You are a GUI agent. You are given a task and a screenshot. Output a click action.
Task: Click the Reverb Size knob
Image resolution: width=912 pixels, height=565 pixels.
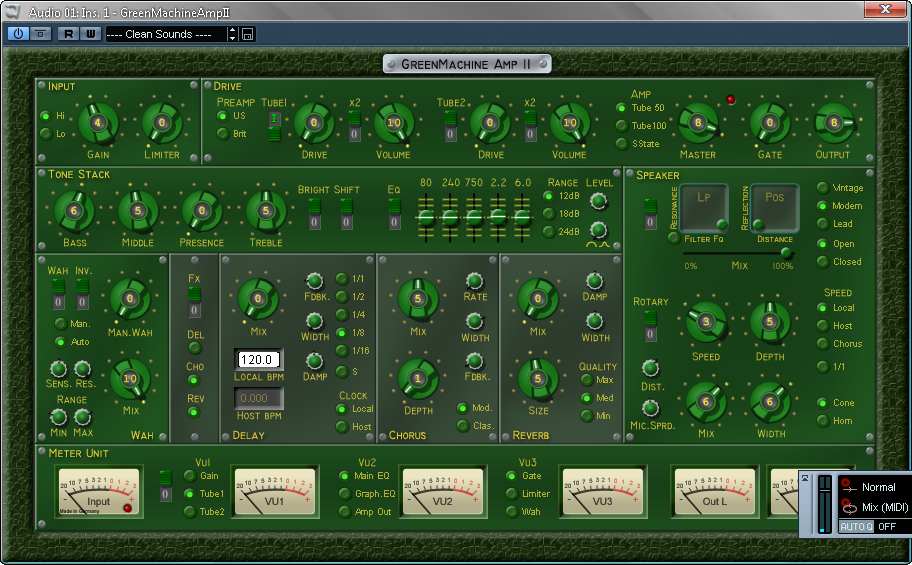537,378
